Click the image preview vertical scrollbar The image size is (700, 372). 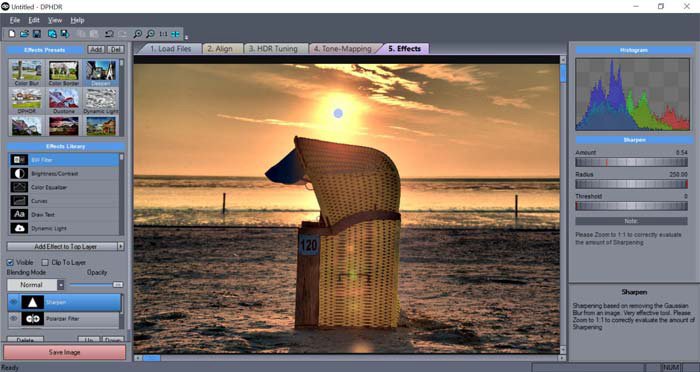tap(563, 205)
